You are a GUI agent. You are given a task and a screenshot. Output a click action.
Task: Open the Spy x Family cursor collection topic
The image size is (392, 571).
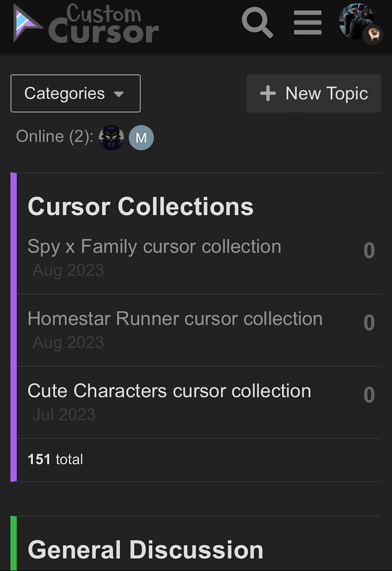154,246
